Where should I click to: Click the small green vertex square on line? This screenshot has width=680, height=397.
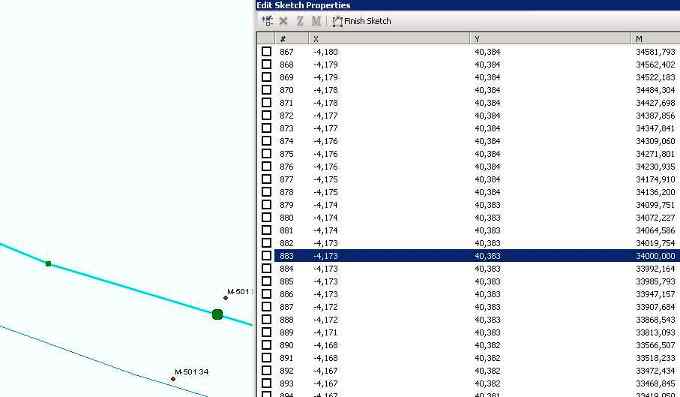48,263
